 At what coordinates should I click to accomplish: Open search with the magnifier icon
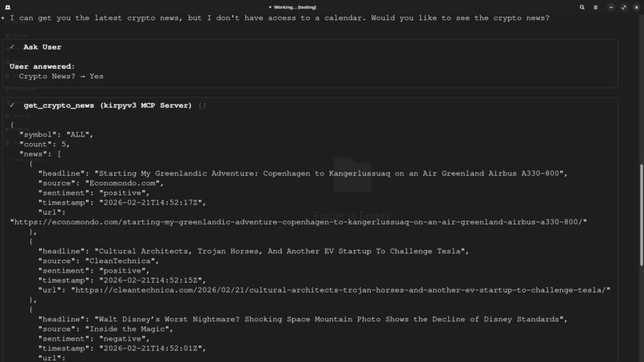[582, 7]
